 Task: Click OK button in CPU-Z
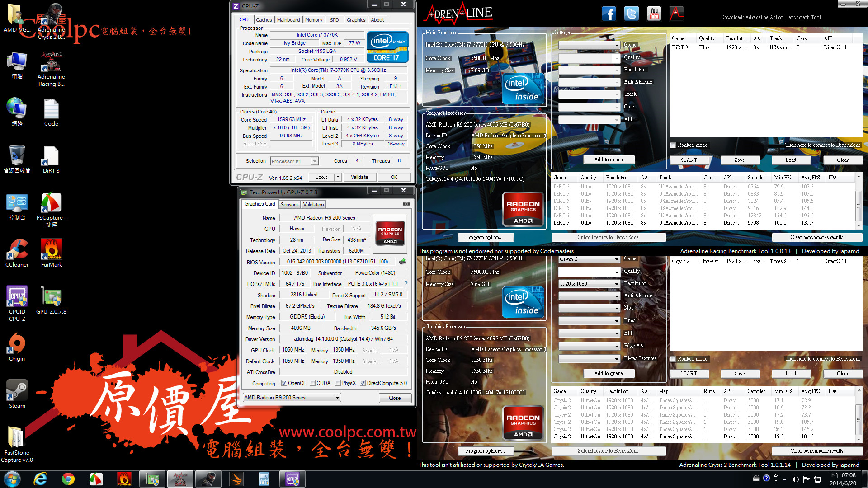coord(394,177)
